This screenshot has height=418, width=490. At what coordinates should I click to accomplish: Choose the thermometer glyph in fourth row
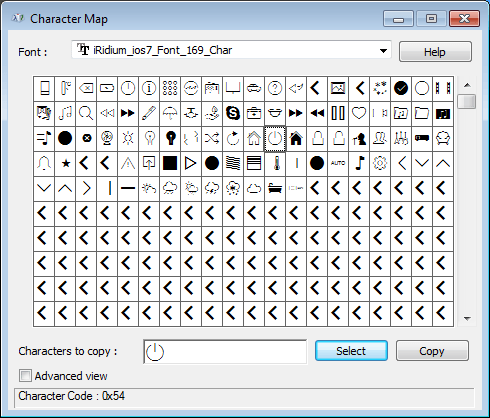tap(275, 163)
